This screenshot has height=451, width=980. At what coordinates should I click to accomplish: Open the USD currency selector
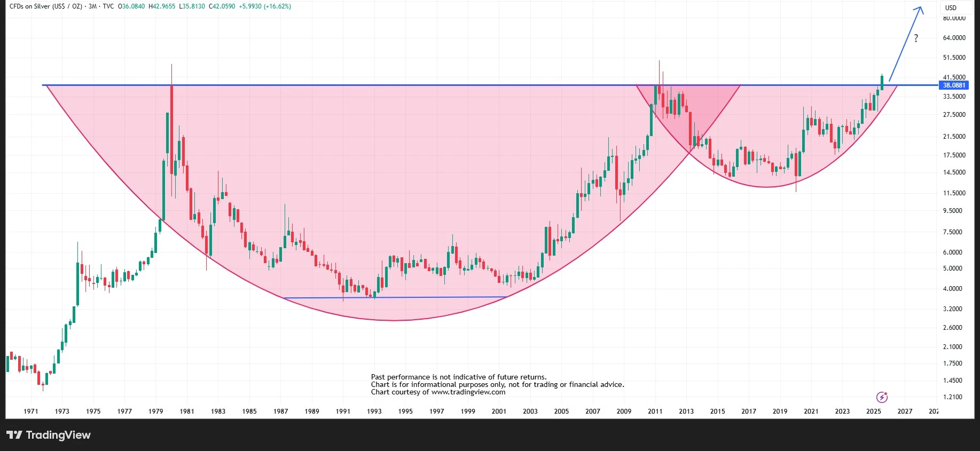pyautogui.click(x=951, y=7)
